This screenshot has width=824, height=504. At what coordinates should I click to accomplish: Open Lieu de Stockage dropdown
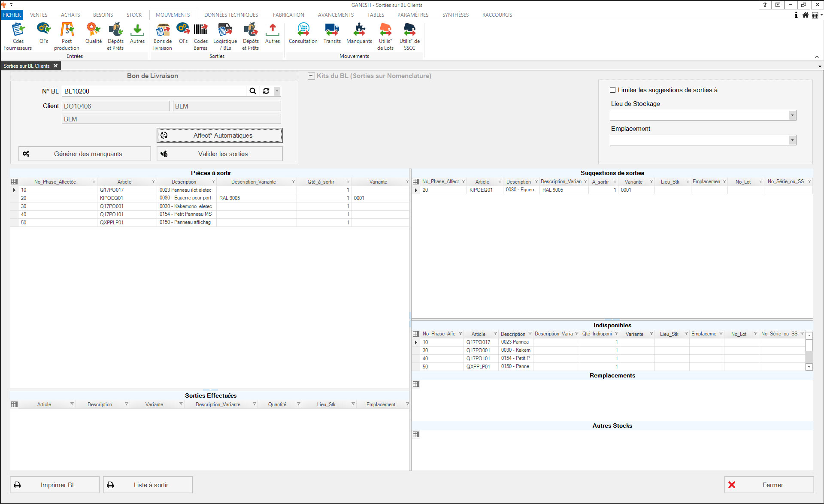(792, 115)
